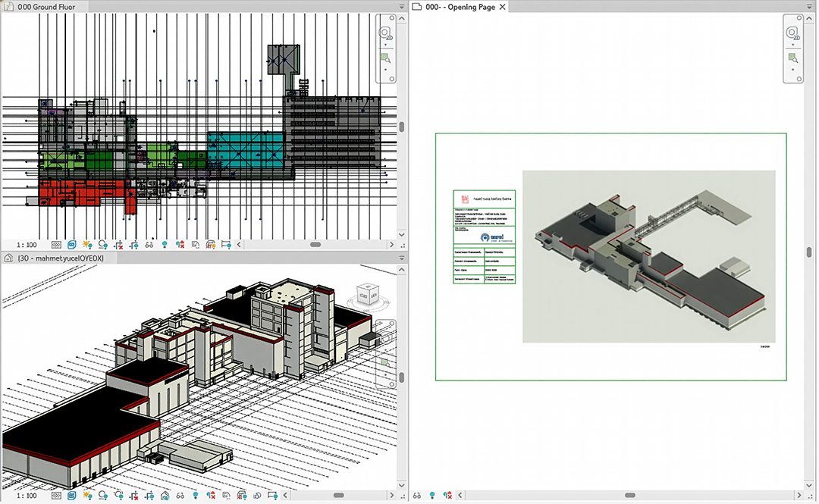Open the 2D steering wheel in Opening Page view

tap(792, 33)
